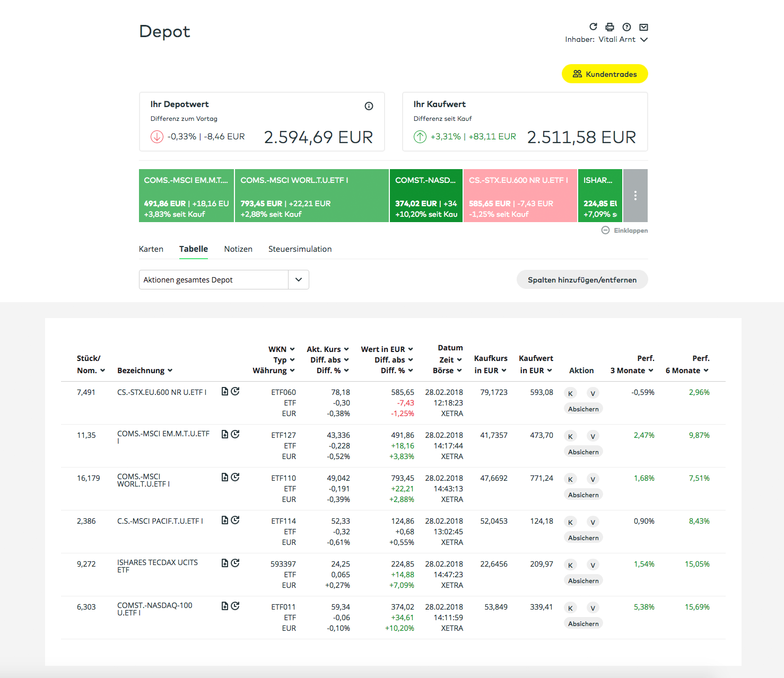Open document icon for C.S.-MSCI PACIF row
Viewport: 784px width, 678px height.
click(225, 520)
